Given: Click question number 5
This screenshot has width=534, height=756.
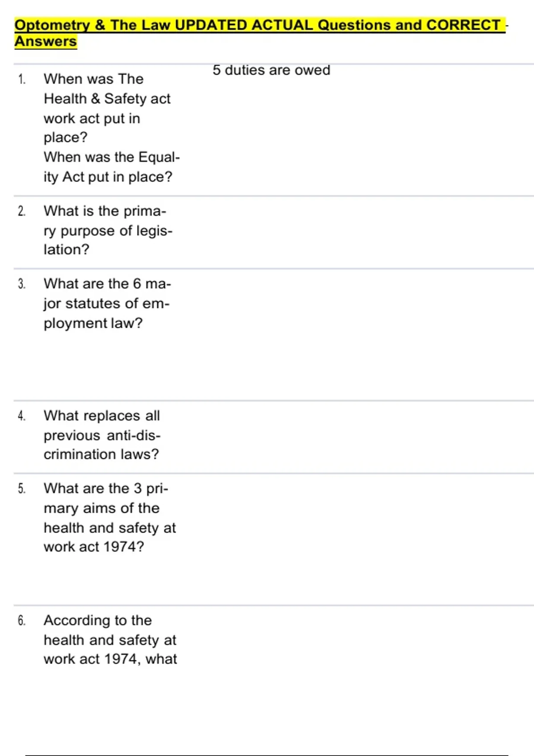Looking at the screenshot, I should (22, 489).
